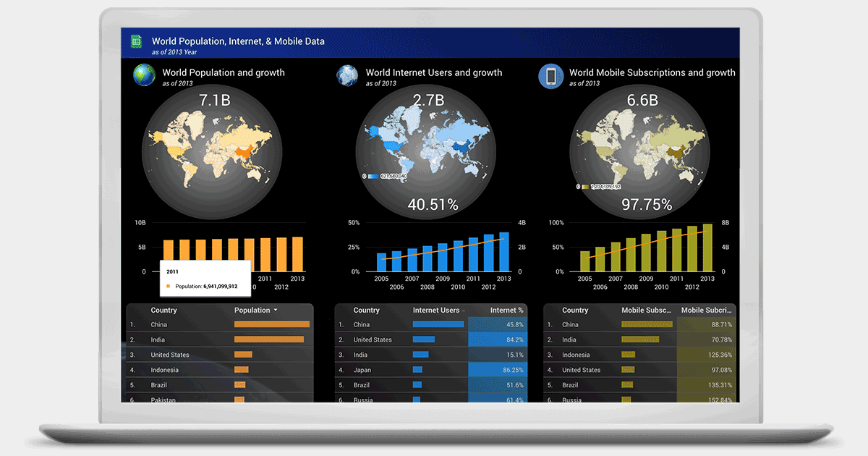This screenshot has height=456, width=868.
Task: Click the green Google Sheets icon
Action: click(x=135, y=42)
